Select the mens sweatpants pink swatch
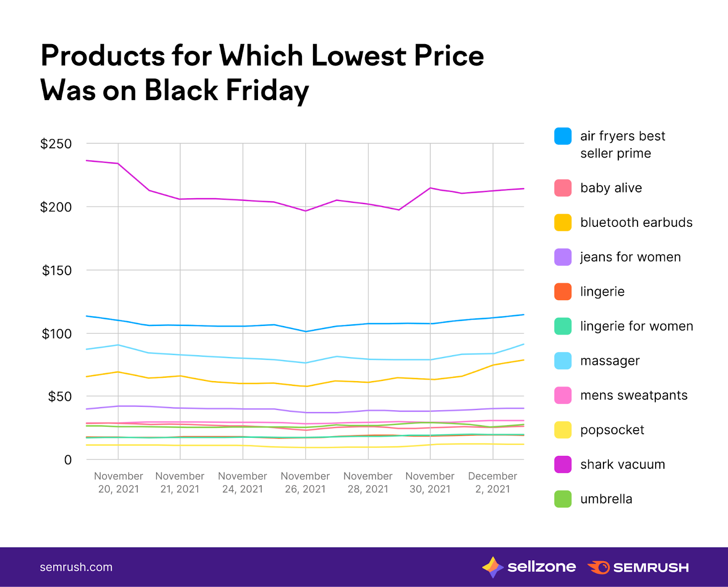 click(563, 395)
